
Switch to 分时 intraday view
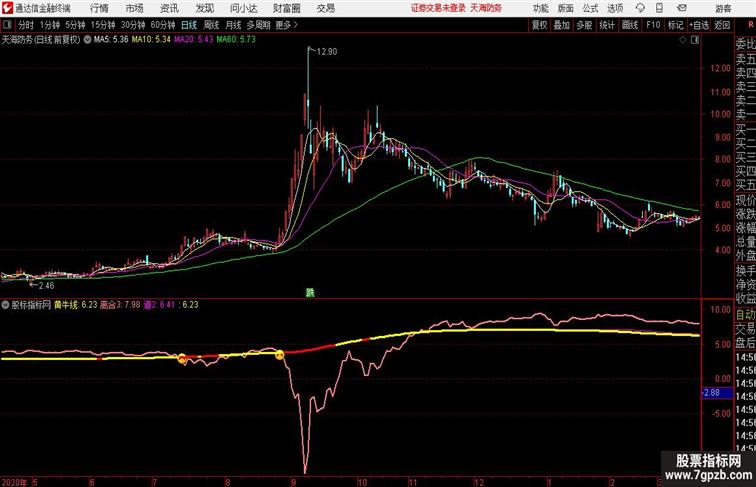click(x=26, y=25)
